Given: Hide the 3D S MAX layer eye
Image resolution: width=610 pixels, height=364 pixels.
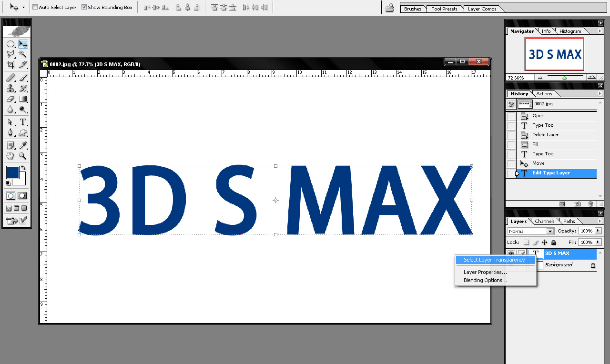Looking at the screenshot, I should click(511, 253).
